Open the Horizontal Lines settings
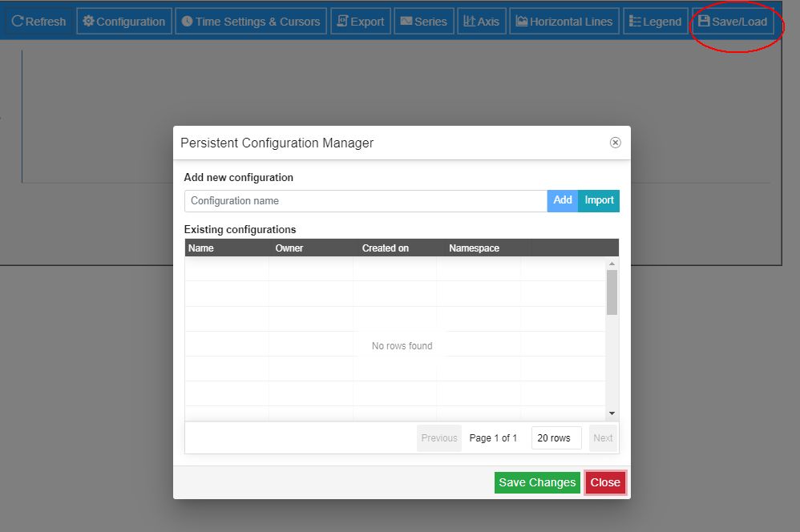 [x=564, y=22]
